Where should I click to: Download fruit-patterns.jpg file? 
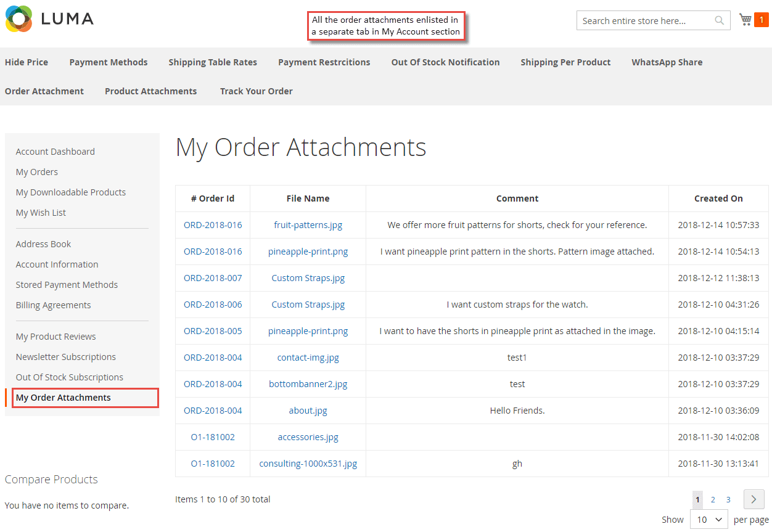coord(308,225)
